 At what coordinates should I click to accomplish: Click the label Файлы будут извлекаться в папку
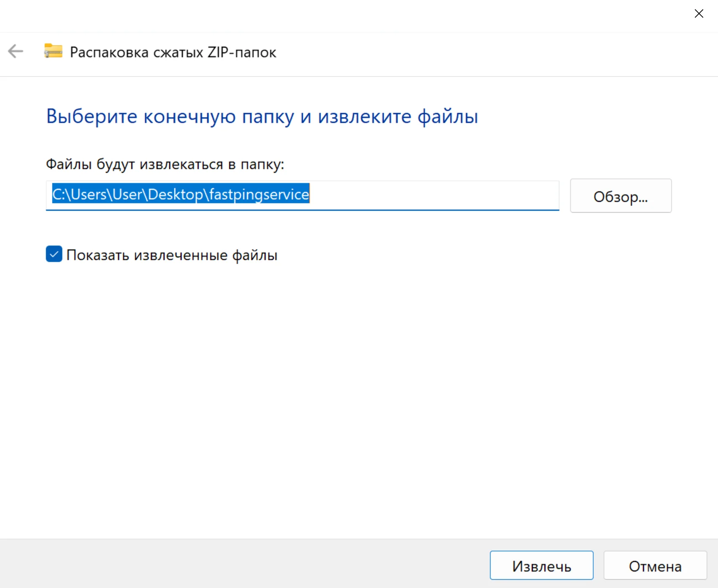[165, 164]
